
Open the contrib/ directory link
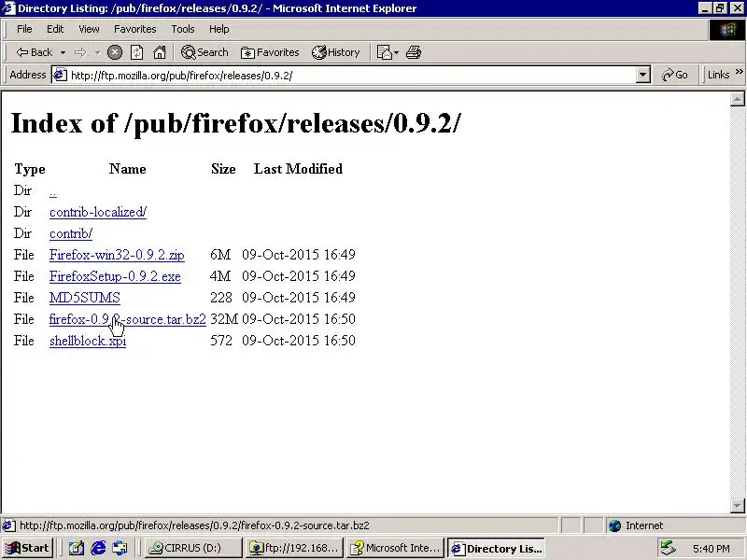(x=71, y=233)
